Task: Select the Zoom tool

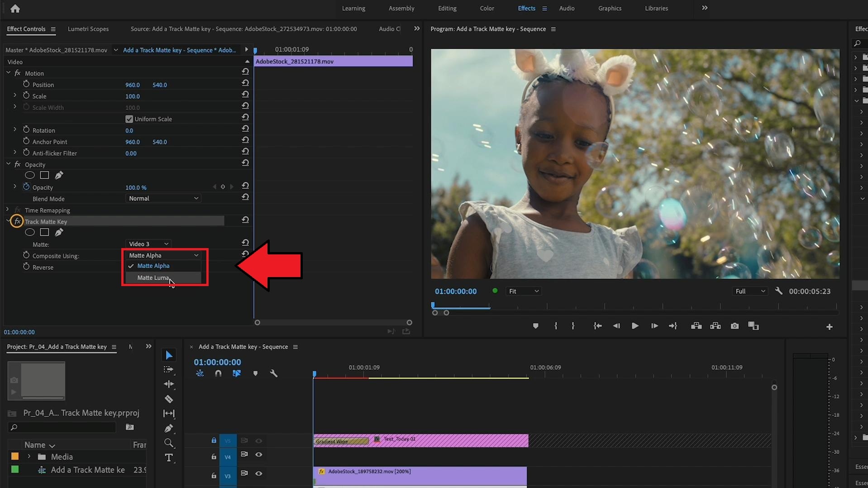Action: pyautogui.click(x=169, y=443)
